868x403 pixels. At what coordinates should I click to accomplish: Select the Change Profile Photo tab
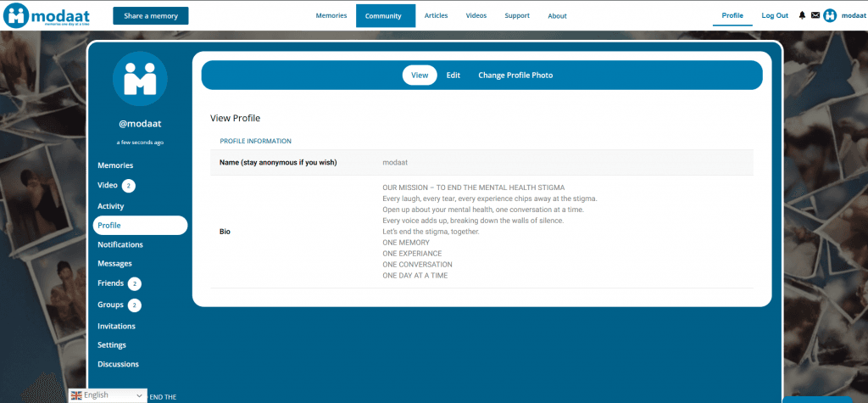515,76
